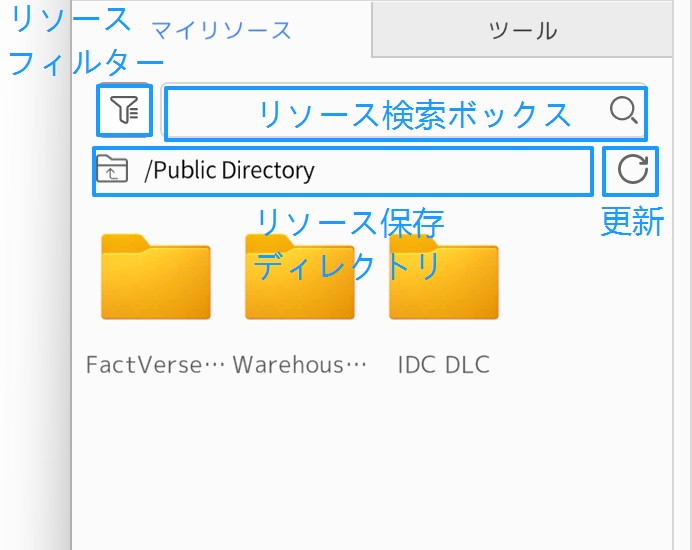Click the リソース検索ボックス placeholder text
This screenshot has height=550, width=692.
(x=414, y=114)
